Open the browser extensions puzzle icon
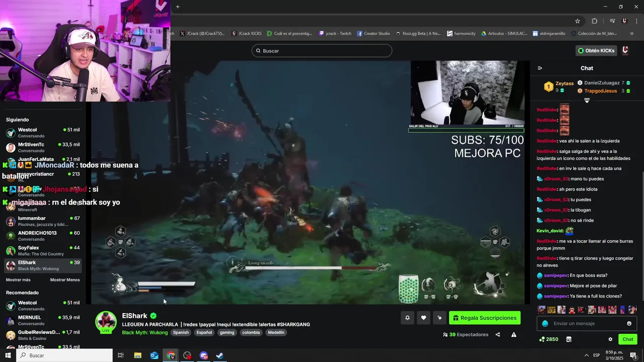The width and height of the screenshot is (644, 362). click(x=594, y=21)
